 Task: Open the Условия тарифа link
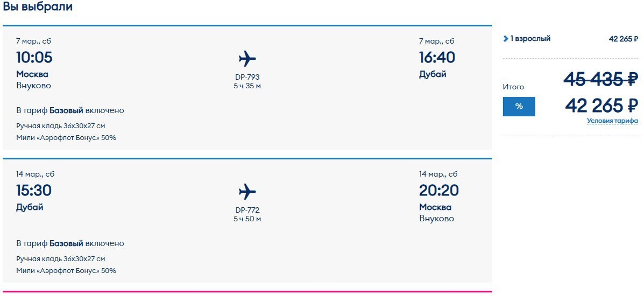[x=612, y=121]
